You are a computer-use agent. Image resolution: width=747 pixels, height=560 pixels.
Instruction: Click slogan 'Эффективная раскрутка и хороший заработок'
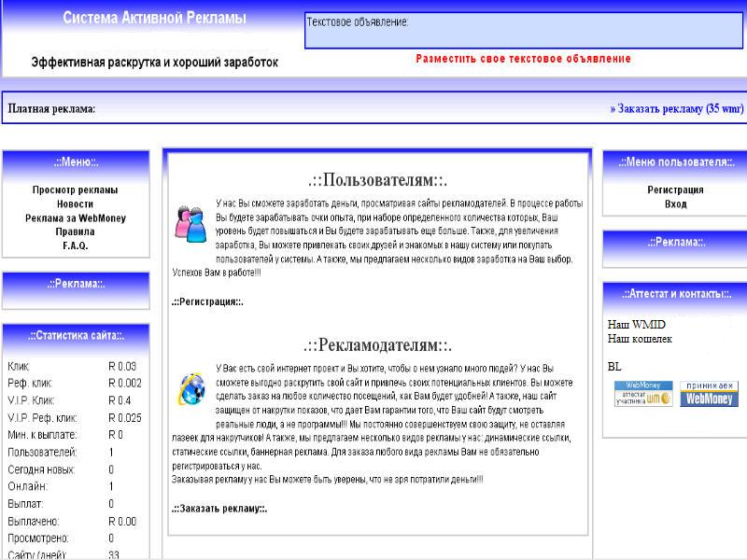pos(155,63)
